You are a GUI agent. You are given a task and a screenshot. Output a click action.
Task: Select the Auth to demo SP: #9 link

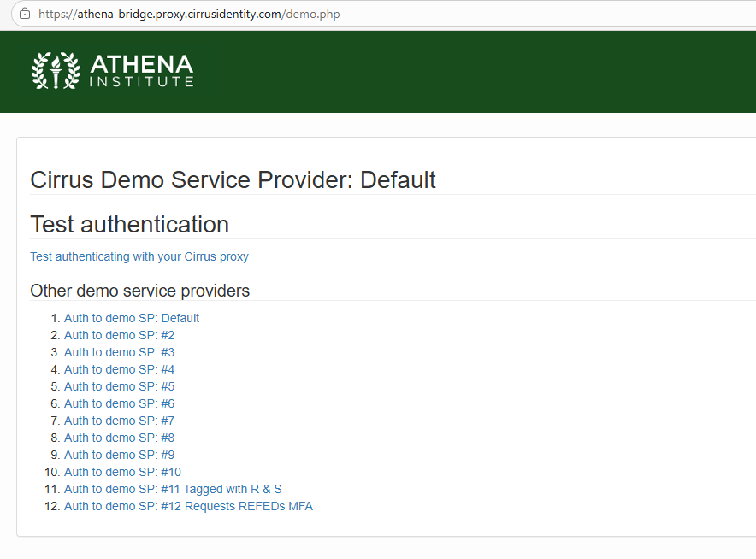119,455
